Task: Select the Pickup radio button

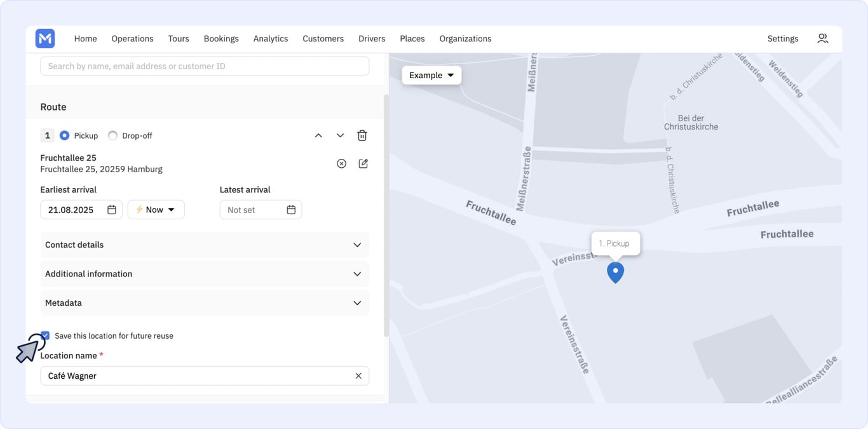Action: click(64, 135)
